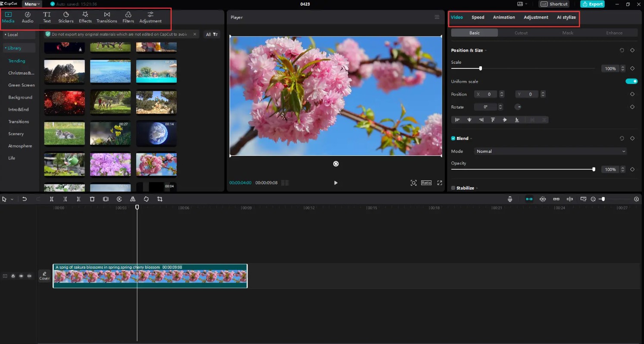Uncheck the Blend checkbox

click(x=453, y=139)
